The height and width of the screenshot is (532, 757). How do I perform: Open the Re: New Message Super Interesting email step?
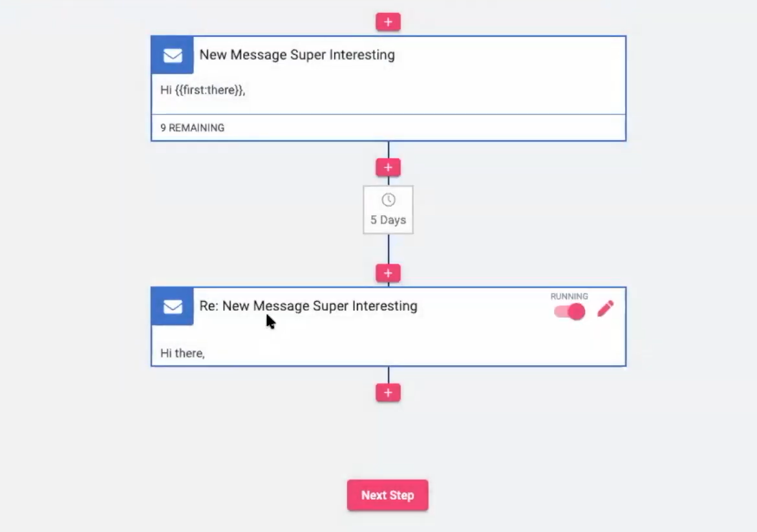pyautogui.click(x=309, y=306)
